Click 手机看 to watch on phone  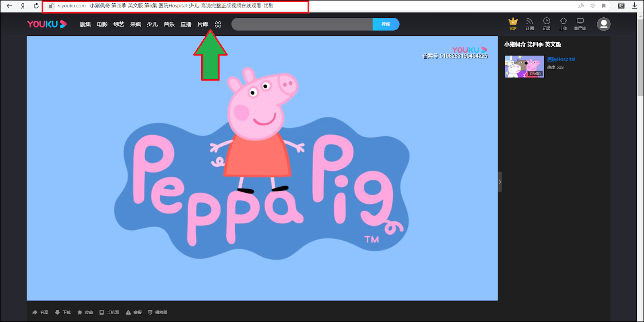(109, 312)
